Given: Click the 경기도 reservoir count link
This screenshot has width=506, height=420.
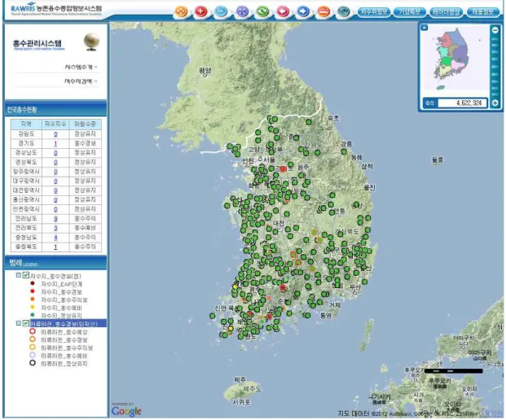Looking at the screenshot, I should (55, 143).
